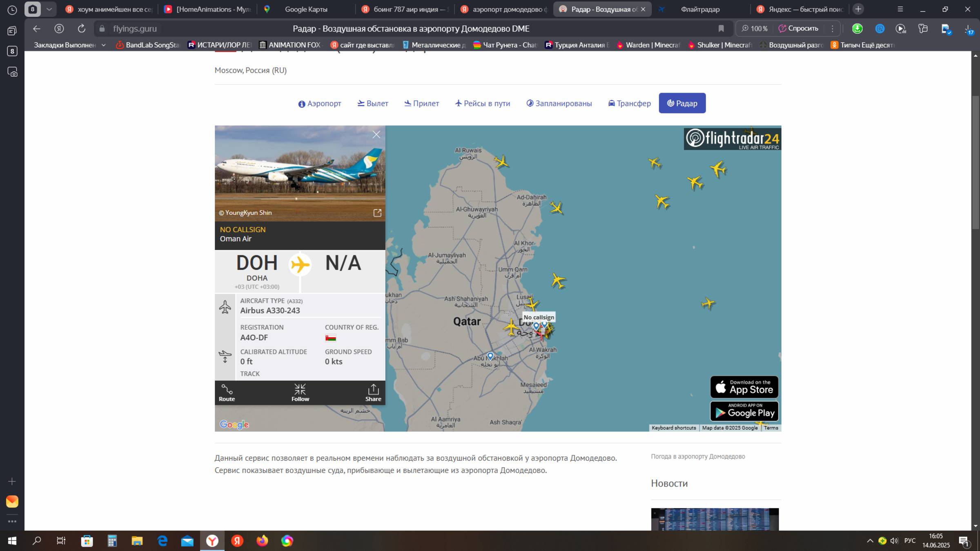Screen dimensions: 980x551
Task: Switch to Вылет tab
Action: coord(373,103)
